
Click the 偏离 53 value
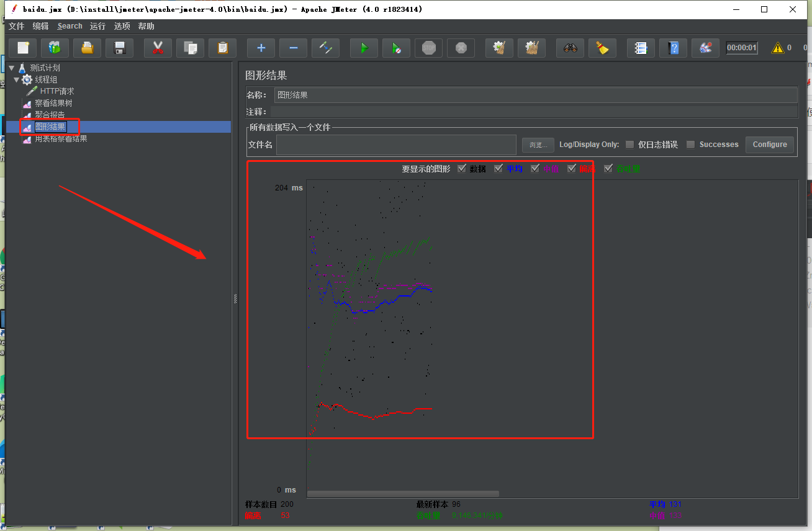pos(285,515)
